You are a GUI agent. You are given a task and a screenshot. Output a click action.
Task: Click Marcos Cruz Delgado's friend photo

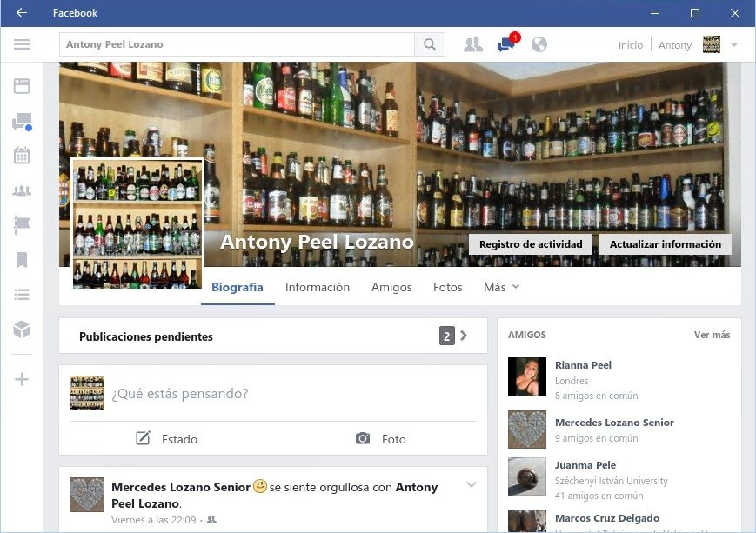coord(527,522)
